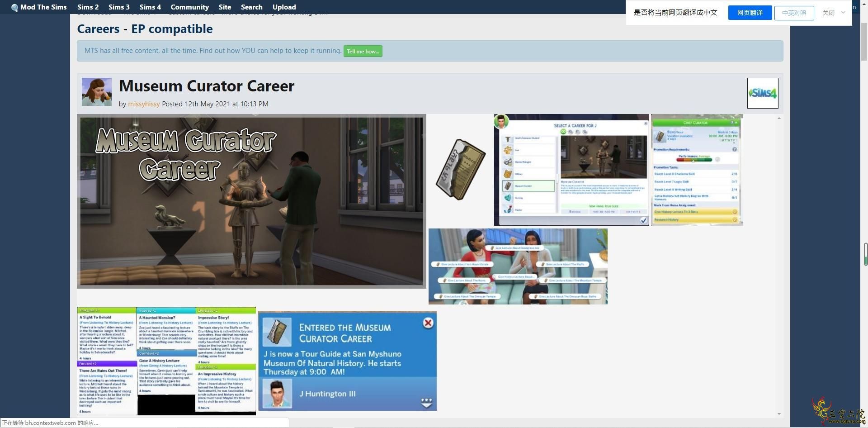Open the Sims 2 menu
The image size is (868, 428).
88,7
